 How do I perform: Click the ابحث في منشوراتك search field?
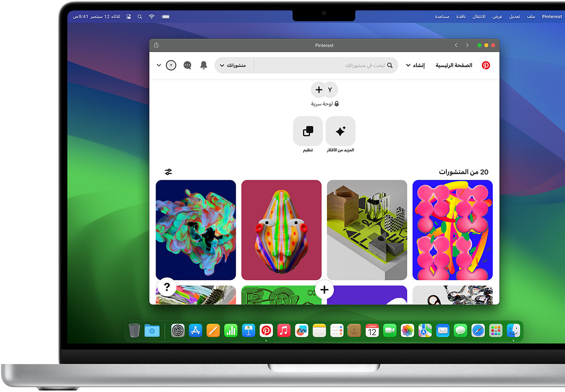[327, 65]
